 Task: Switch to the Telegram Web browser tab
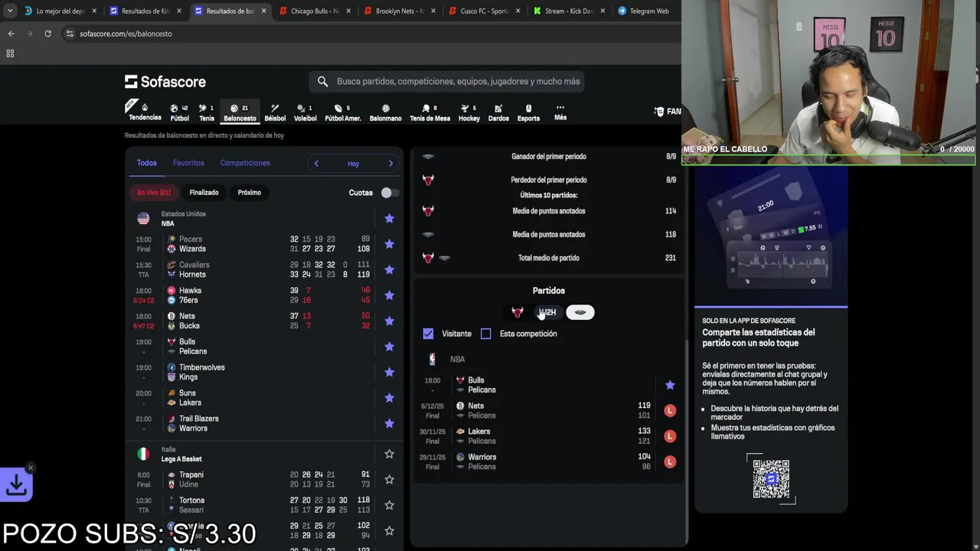[647, 11]
